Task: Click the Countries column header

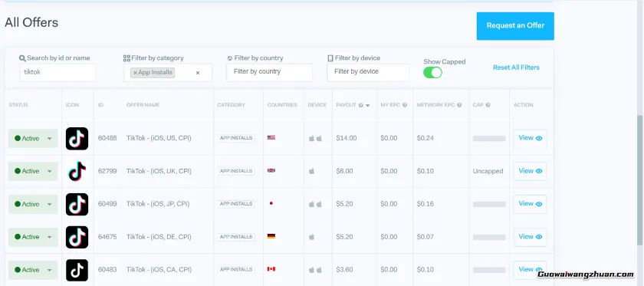Action: [282, 105]
